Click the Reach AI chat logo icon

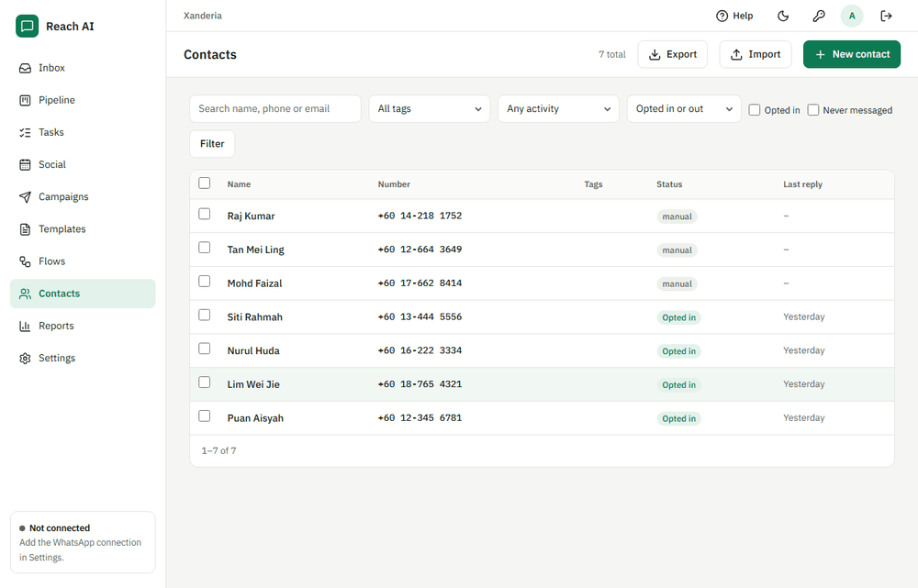(27, 27)
